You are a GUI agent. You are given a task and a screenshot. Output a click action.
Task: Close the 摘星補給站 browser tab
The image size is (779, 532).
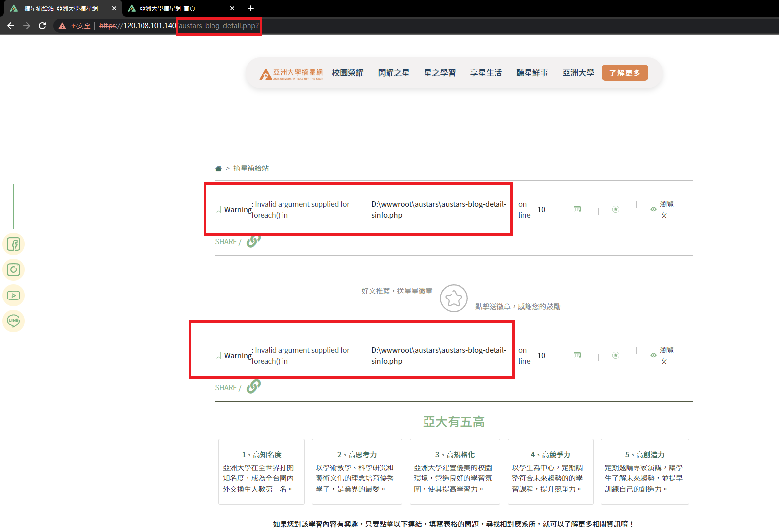coord(114,8)
